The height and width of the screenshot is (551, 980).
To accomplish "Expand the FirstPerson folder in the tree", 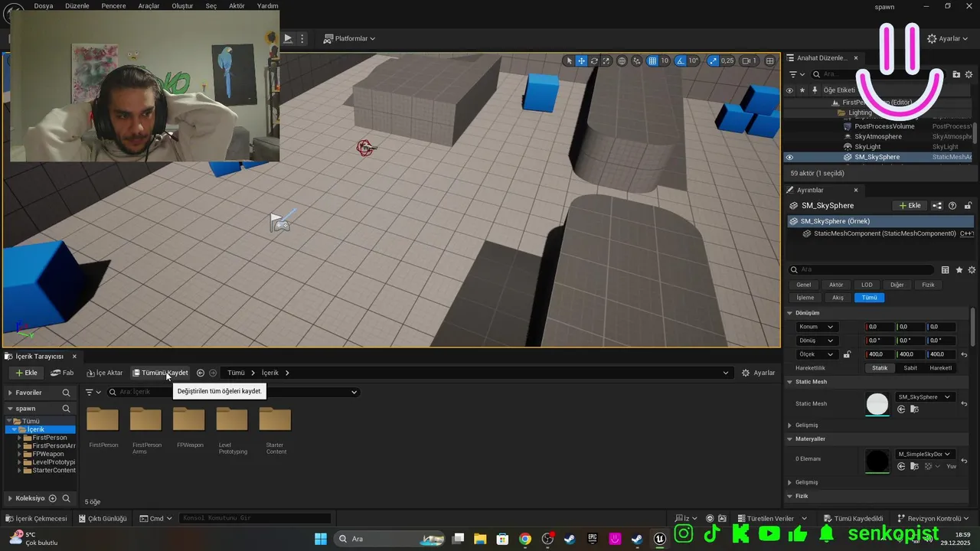I will click(21, 438).
